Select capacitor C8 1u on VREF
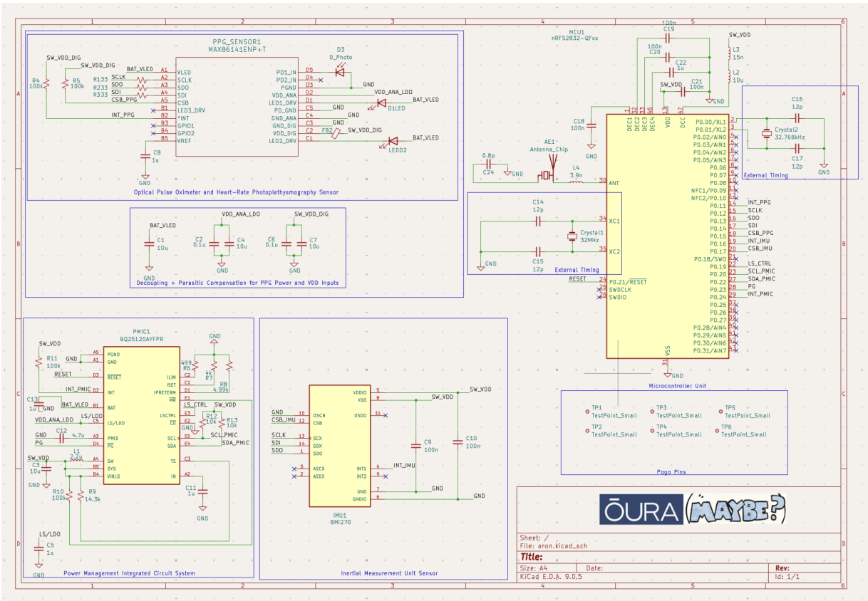 click(146, 155)
